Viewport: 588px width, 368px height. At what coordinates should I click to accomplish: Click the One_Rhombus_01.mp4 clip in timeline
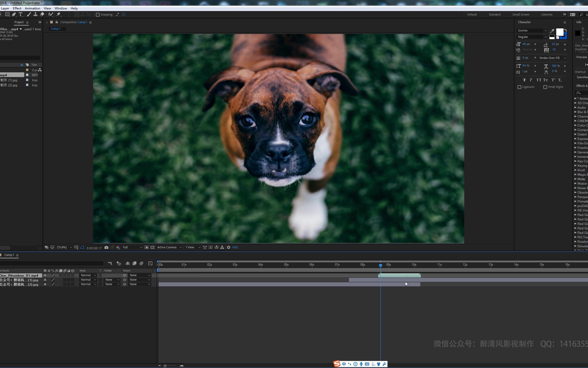click(x=399, y=275)
